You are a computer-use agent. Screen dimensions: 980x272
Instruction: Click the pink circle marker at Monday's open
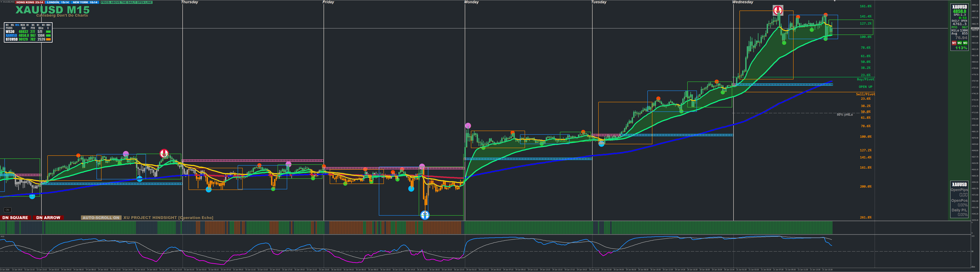(x=468, y=125)
